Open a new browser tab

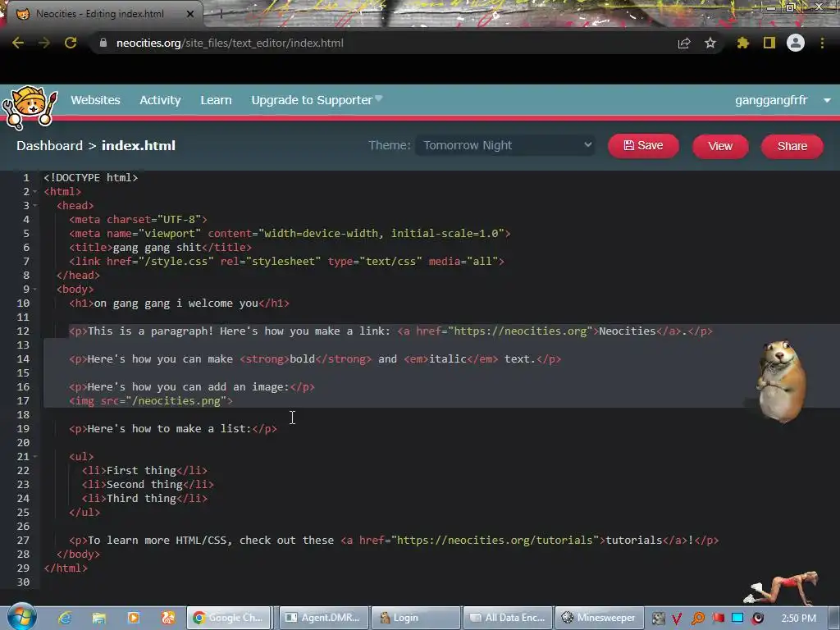click(x=221, y=14)
